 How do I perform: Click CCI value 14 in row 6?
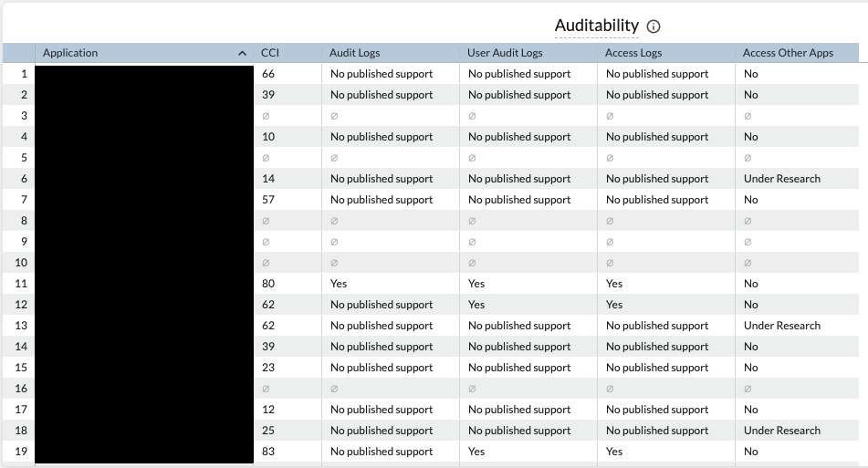click(268, 179)
